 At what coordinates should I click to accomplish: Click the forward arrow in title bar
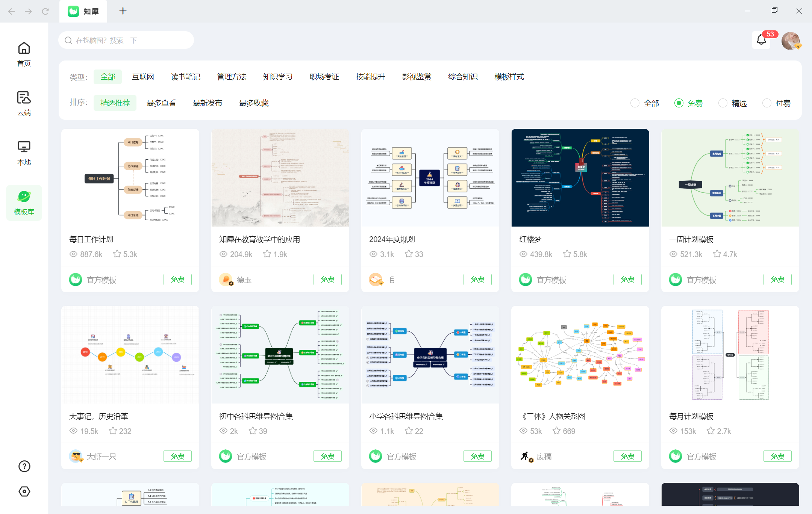click(29, 11)
